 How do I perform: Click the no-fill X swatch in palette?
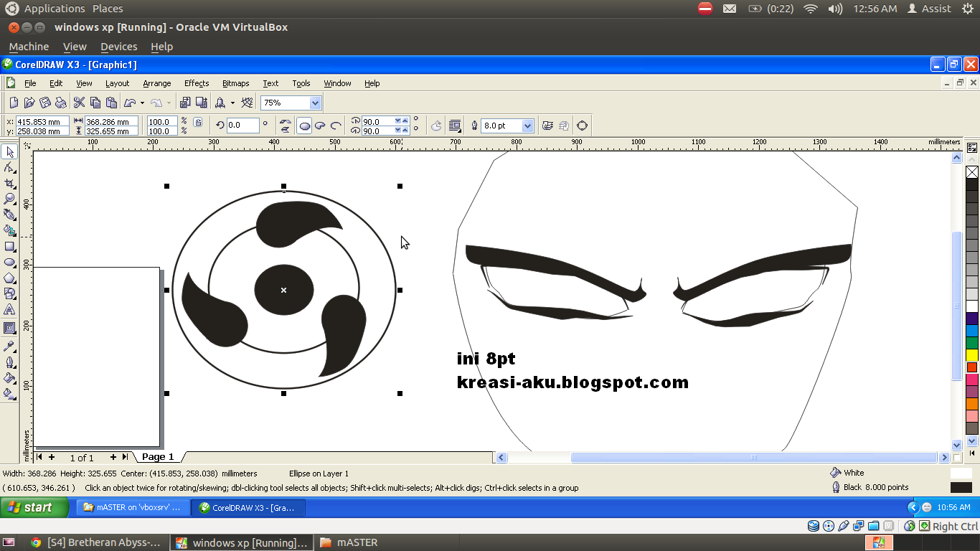[972, 172]
